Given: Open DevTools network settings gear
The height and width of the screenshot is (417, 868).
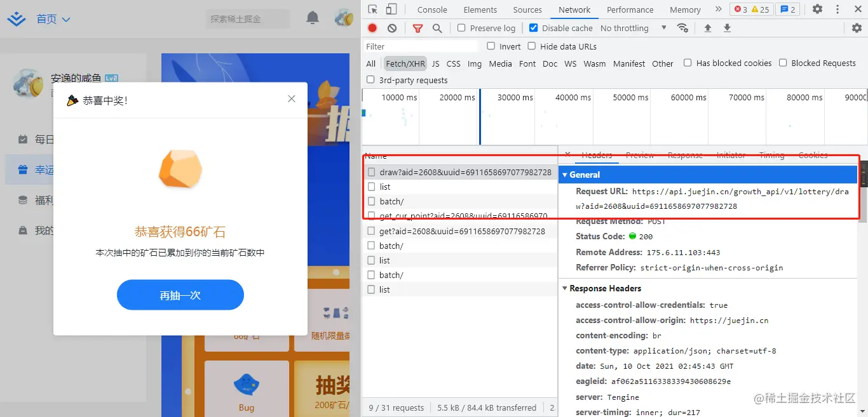Looking at the screenshot, I should click(x=857, y=28).
